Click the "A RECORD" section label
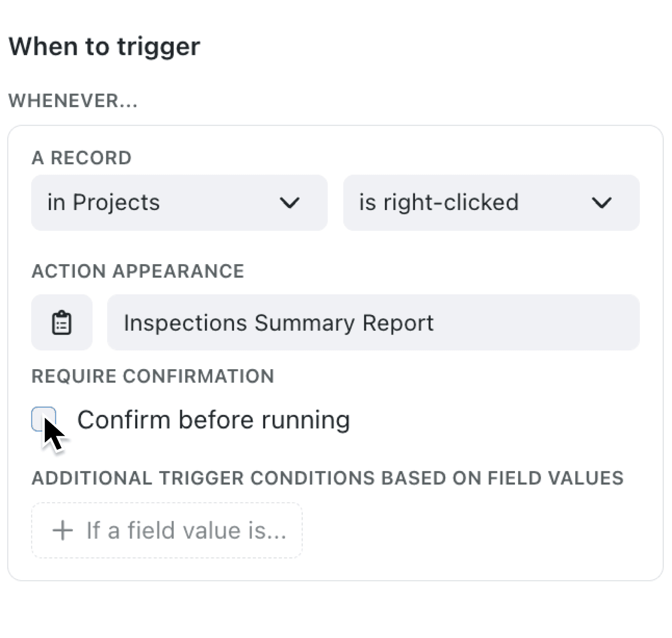 click(81, 158)
